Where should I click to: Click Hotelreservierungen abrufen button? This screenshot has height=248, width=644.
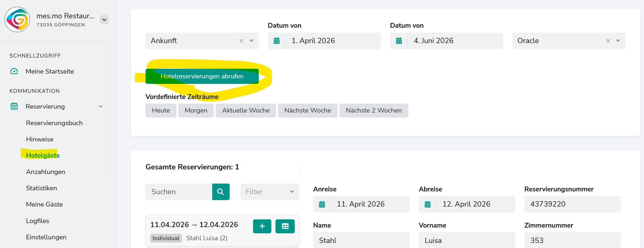(202, 76)
